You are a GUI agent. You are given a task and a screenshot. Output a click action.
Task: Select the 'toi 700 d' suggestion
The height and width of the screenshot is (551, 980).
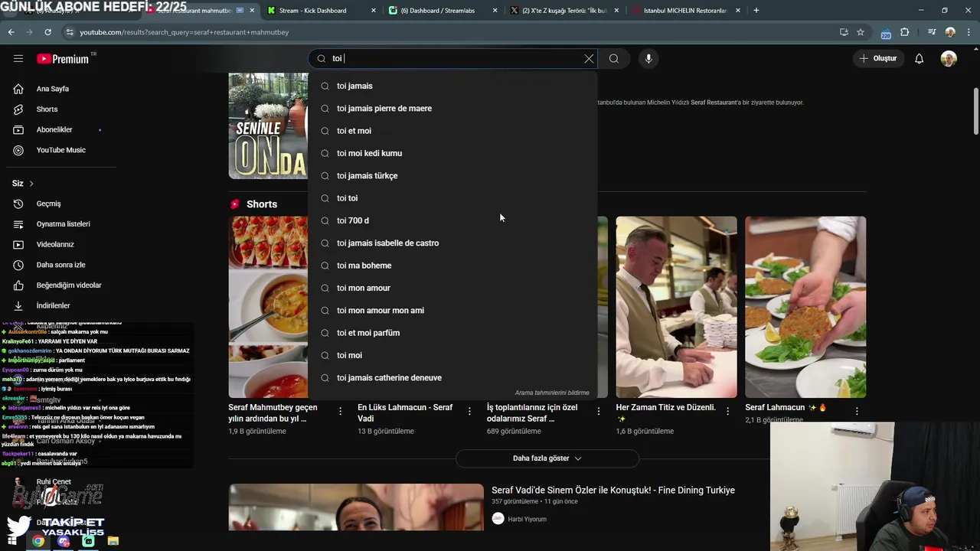(x=452, y=220)
